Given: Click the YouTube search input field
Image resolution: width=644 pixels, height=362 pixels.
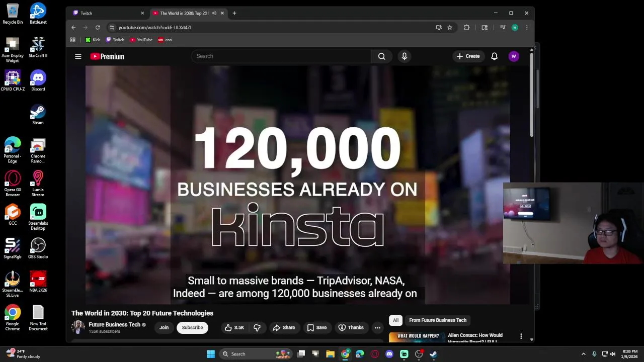Looking at the screenshot, I should pyautogui.click(x=281, y=56).
